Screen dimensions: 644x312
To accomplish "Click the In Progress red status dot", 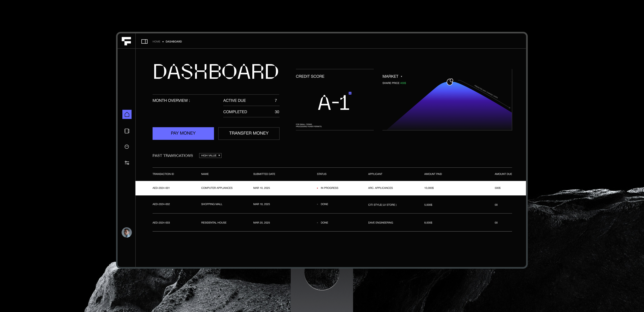I will pos(318,188).
